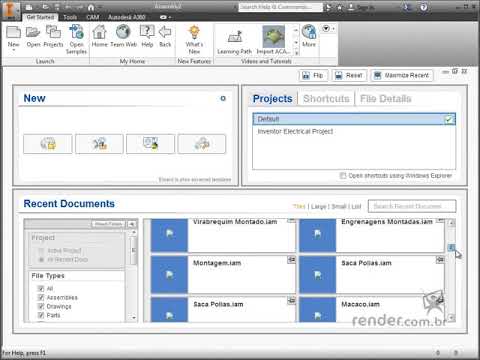Click the favorites star icon in title bar
480x360 pixels.
pyautogui.click(x=340, y=7)
